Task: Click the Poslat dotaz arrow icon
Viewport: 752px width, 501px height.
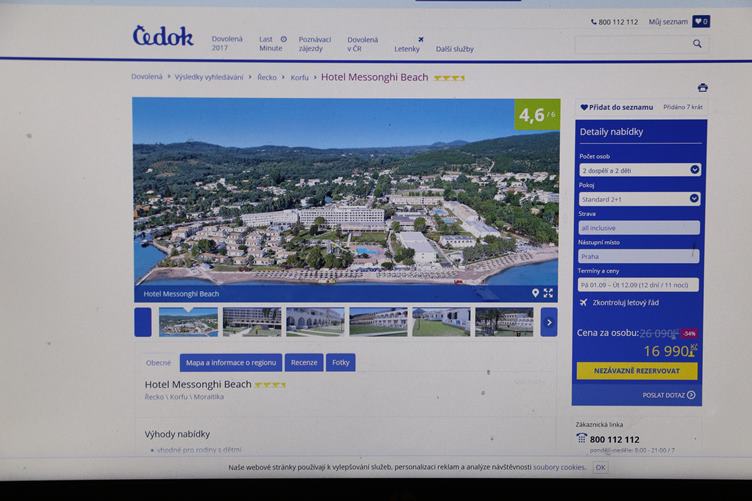Action: pyautogui.click(x=691, y=395)
